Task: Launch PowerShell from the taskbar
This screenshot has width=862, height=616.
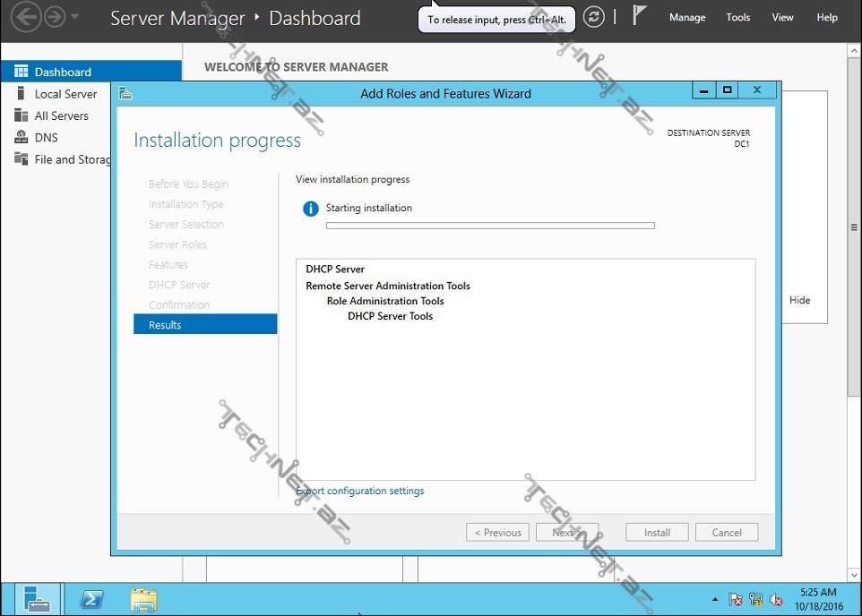Action: [91, 599]
